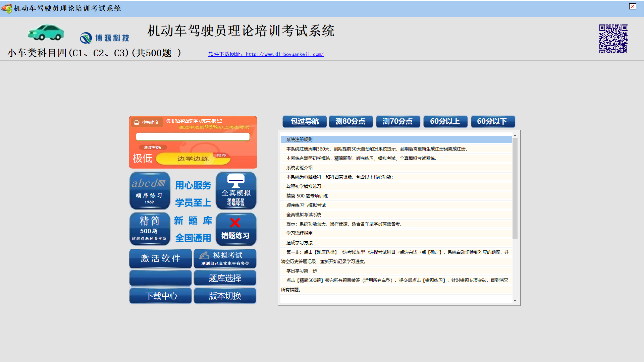Switch to 60分以上 tab
This screenshot has width=644, height=362.
(x=445, y=121)
